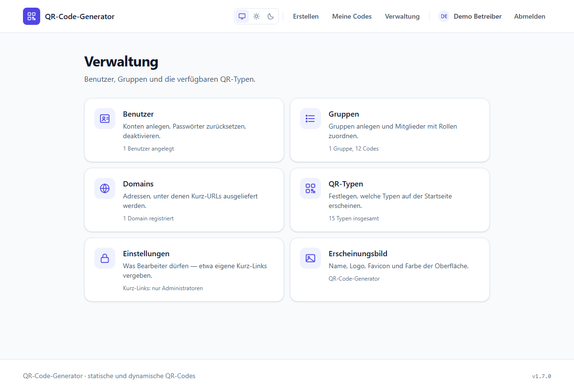
Task: Click the DE user avatar
Action: tap(444, 16)
